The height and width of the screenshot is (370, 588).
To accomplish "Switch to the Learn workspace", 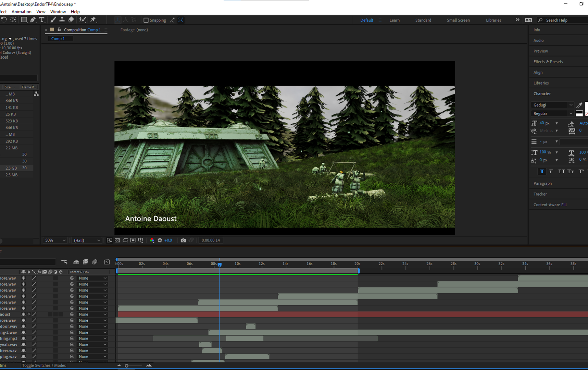I will coord(394,20).
